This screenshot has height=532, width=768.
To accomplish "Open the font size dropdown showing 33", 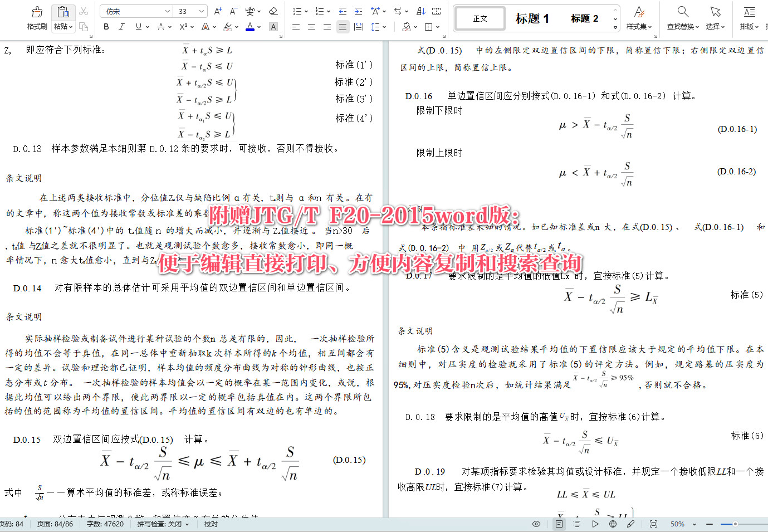I will click(x=189, y=11).
